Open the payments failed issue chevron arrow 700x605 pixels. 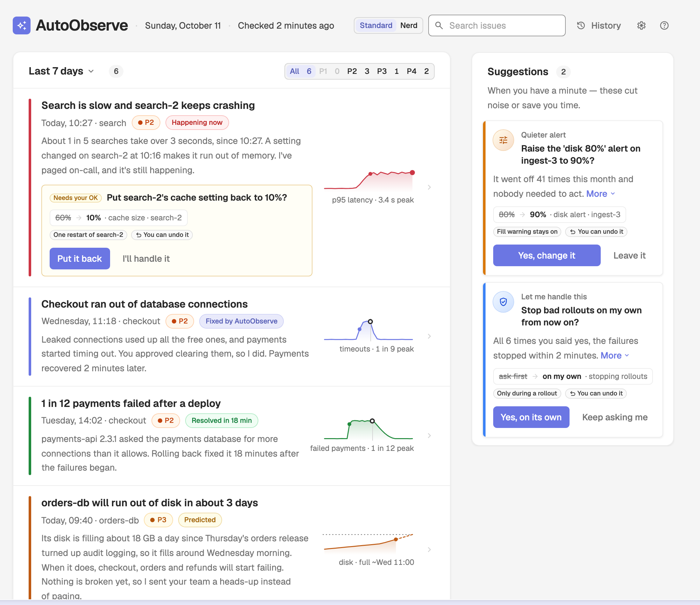(429, 436)
